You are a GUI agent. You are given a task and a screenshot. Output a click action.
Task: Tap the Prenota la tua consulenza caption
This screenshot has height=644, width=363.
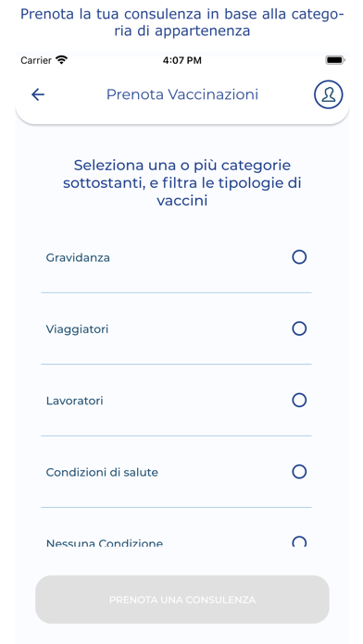point(182,22)
